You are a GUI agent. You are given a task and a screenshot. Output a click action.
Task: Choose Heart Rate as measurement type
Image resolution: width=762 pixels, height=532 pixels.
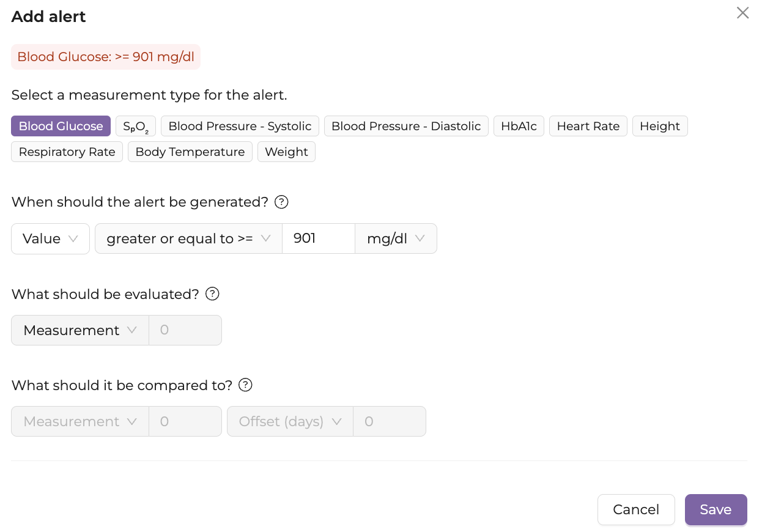pos(588,126)
